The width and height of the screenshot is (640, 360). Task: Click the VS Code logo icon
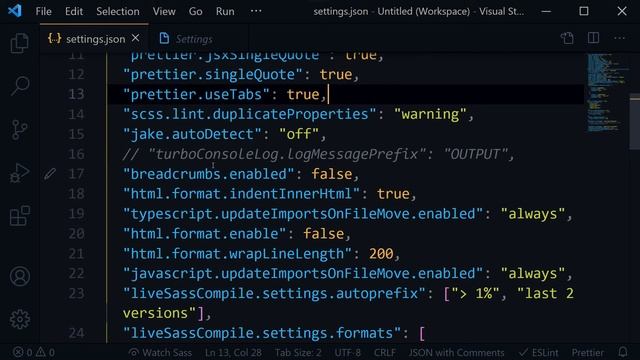tap(15, 11)
